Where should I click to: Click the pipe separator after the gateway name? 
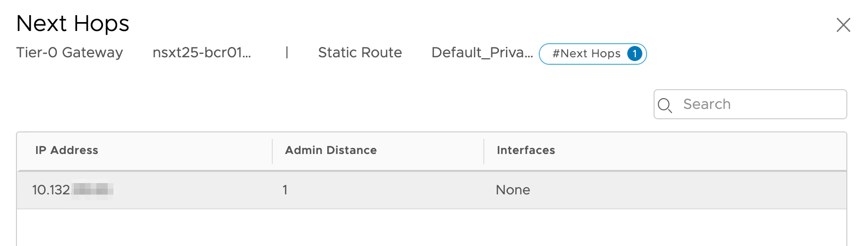(287, 53)
